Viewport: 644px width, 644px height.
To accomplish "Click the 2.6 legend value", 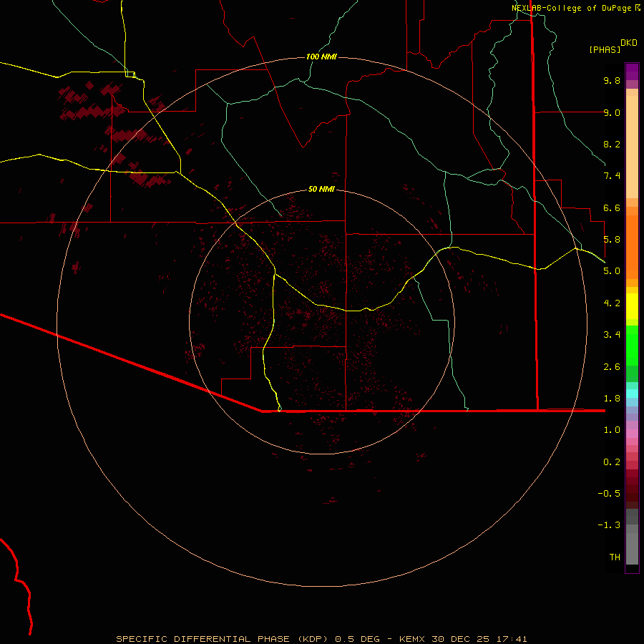I will 612,367.
